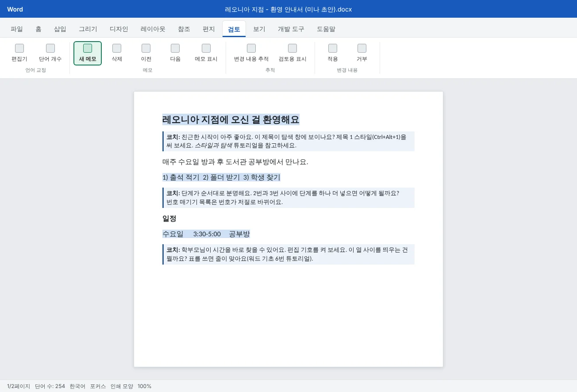Click the line 매주 수요일 방과 후 도서관 공부방에서 만나요
Image resolution: width=577 pixels, height=392 pixels.
pyautogui.click(x=235, y=162)
